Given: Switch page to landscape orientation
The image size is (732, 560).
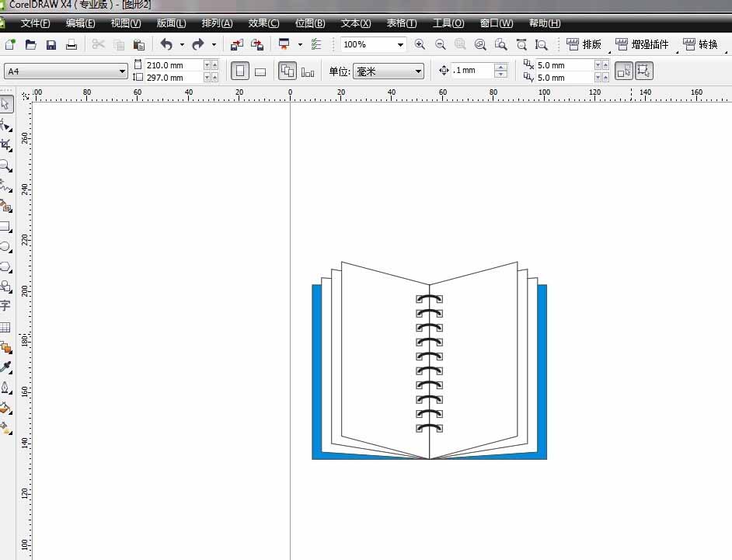Looking at the screenshot, I should click(x=260, y=71).
